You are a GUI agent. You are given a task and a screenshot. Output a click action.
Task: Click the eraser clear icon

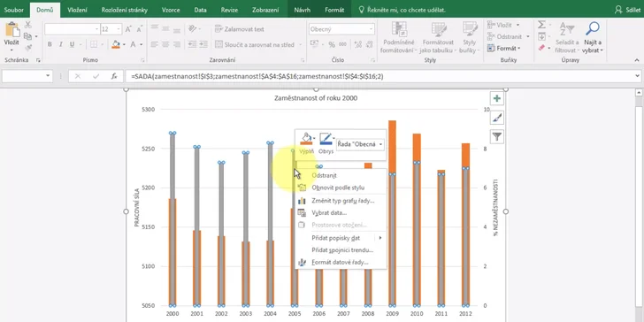[541, 48]
